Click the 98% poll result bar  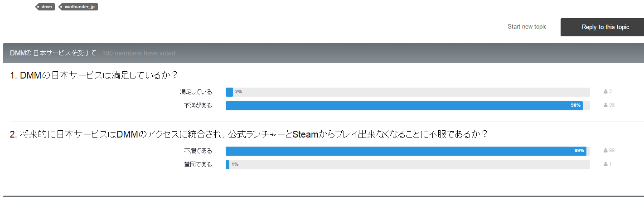coord(408,106)
